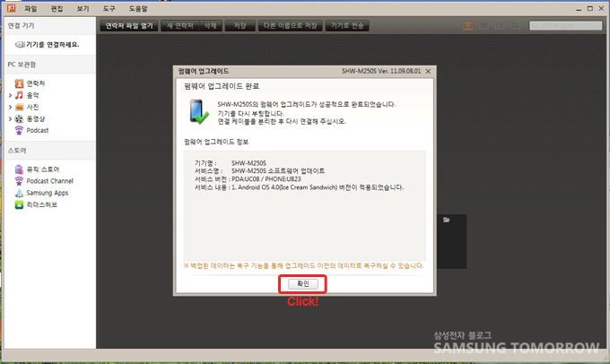This screenshot has width=610, height=364.
Task: Click the 저장 toolbar button
Action: point(240,26)
